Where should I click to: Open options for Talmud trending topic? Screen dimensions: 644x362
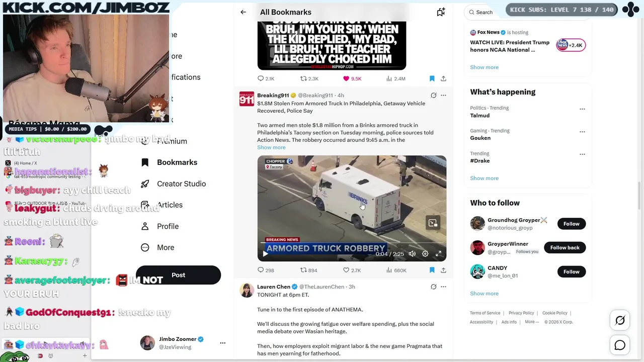coord(582,109)
